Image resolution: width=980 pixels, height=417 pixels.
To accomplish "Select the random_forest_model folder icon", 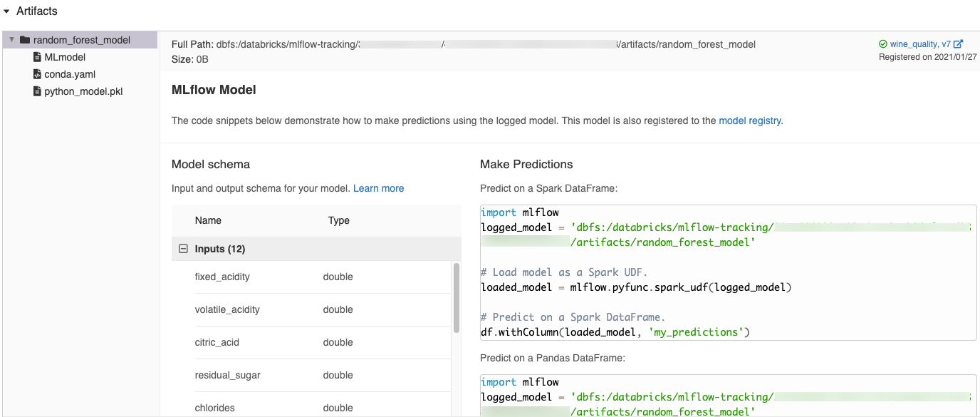I will 24,40.
